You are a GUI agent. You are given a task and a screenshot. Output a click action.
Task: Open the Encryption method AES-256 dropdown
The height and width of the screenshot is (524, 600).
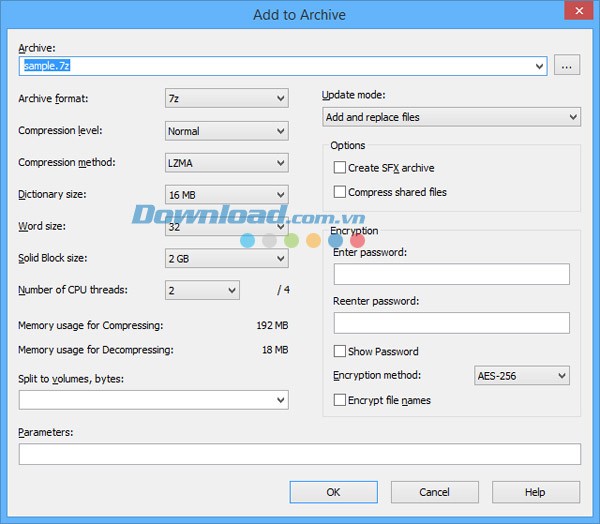(521, 376)
